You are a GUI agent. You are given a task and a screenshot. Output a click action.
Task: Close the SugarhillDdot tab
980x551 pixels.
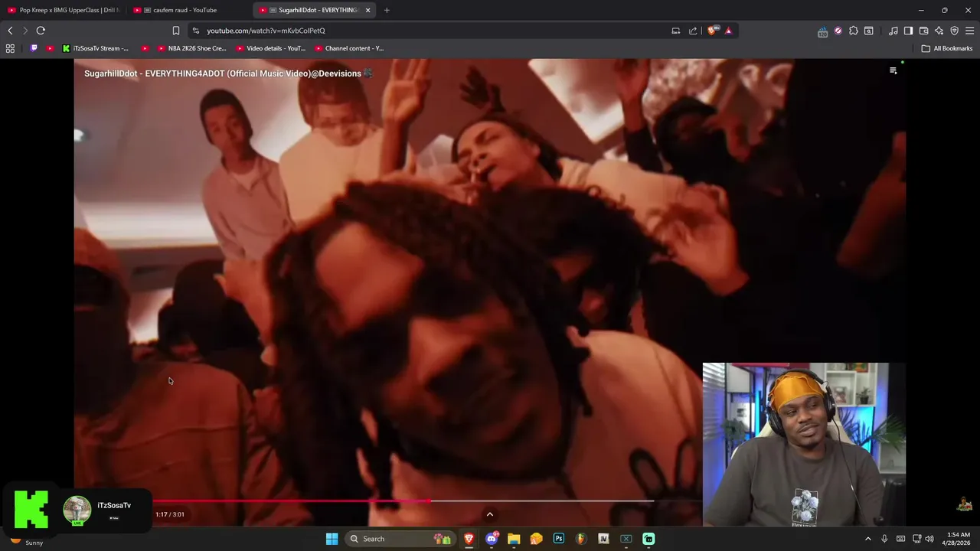coord(368,10)
